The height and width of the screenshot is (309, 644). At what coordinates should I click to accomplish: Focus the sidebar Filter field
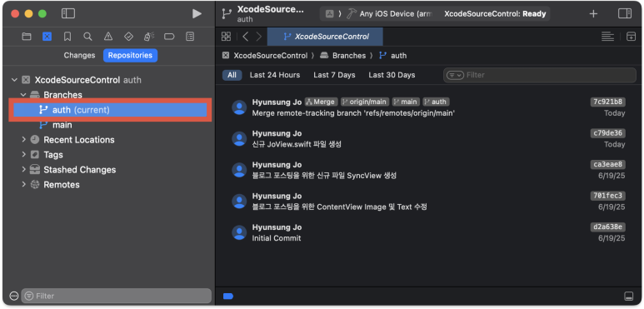117,296
